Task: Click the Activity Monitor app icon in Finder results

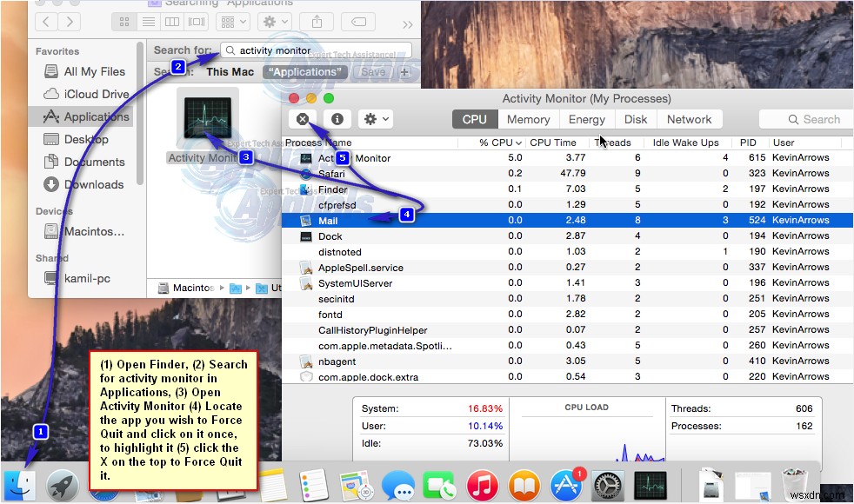Action: pos(208,117)
